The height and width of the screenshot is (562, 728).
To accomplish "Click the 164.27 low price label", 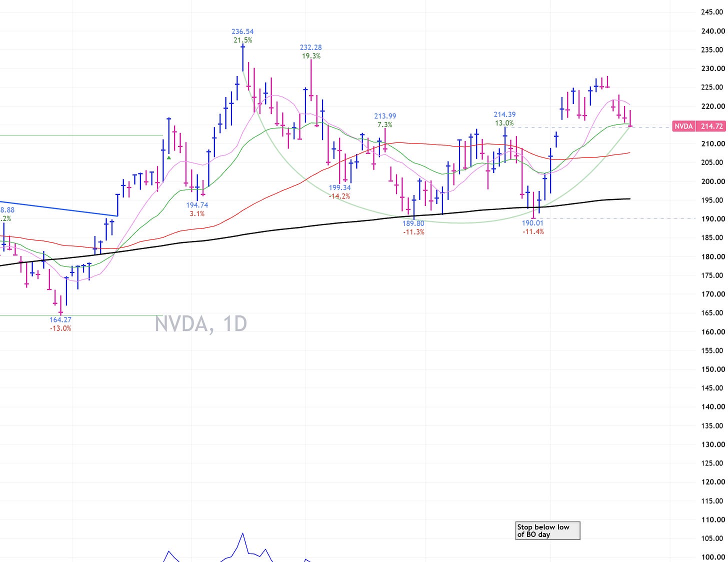I will pyautogui.click(x=60, y=319).
